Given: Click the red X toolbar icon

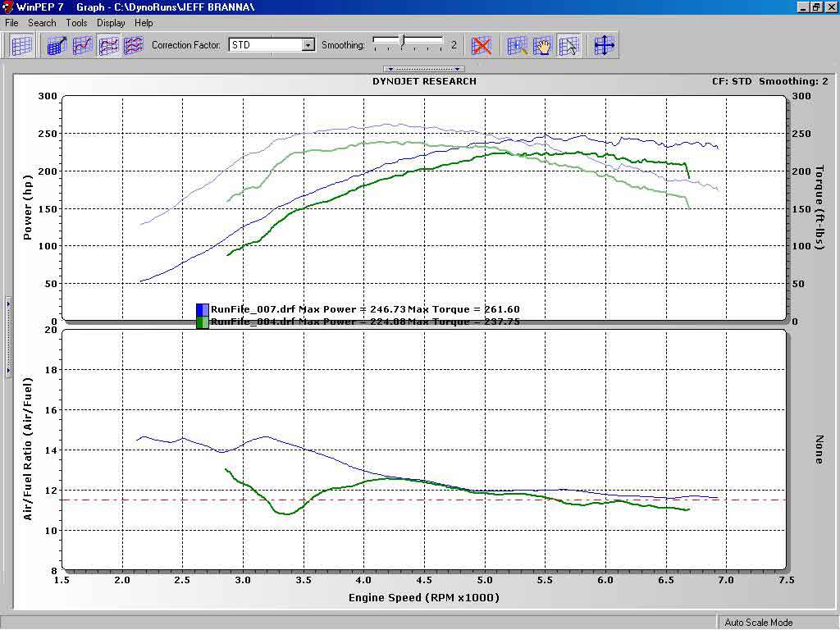Looking at the screenshot, I should (x=481, y=46).
